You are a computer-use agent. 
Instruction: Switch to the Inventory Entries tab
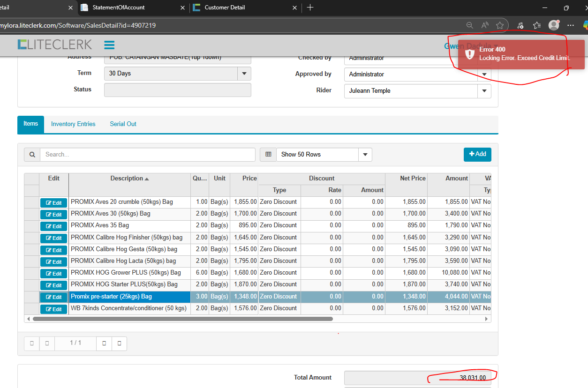73,124
